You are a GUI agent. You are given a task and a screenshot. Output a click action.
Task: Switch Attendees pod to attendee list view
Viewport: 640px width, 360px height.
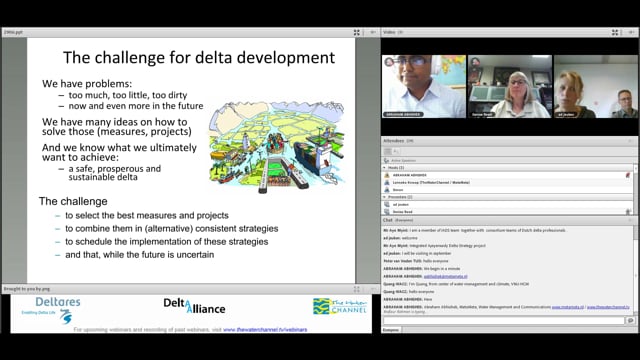tap(387, 151)
